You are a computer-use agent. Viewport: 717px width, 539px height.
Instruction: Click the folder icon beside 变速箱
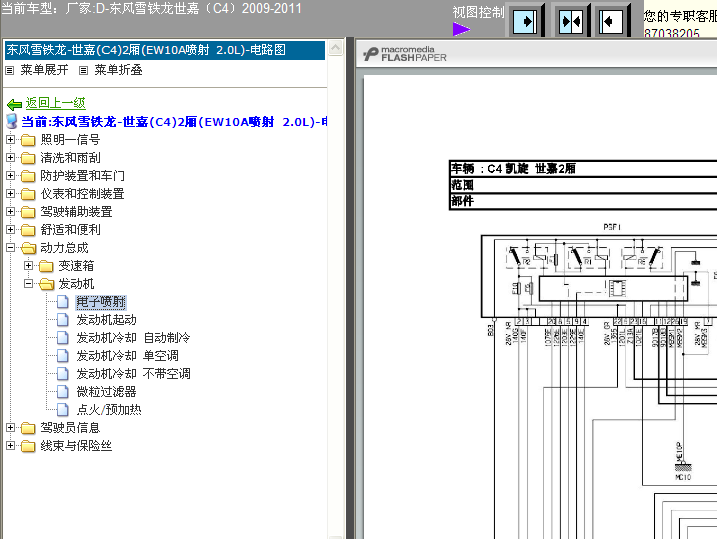46,266
